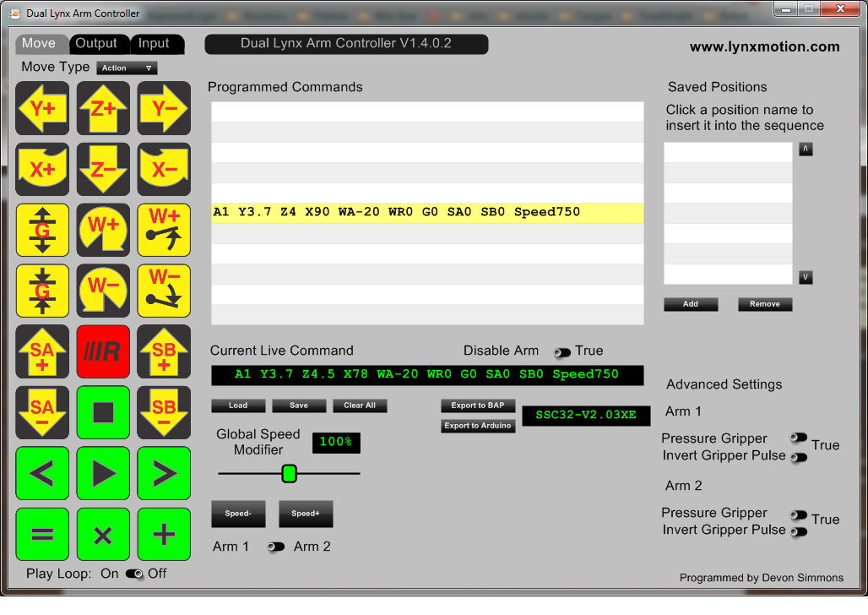Click the Clear All button

coord(360,405)
